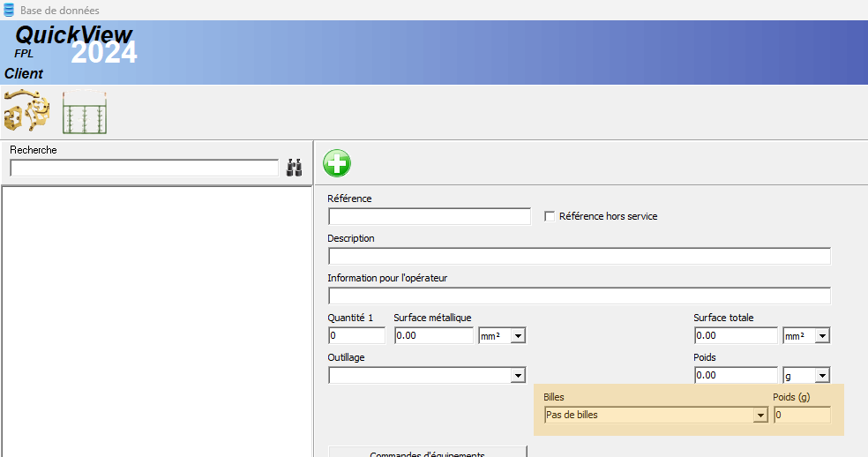Click into the Recherche search field
This screenshot has width=868, height=457.
pyautogui.click(x=144, y=168)
